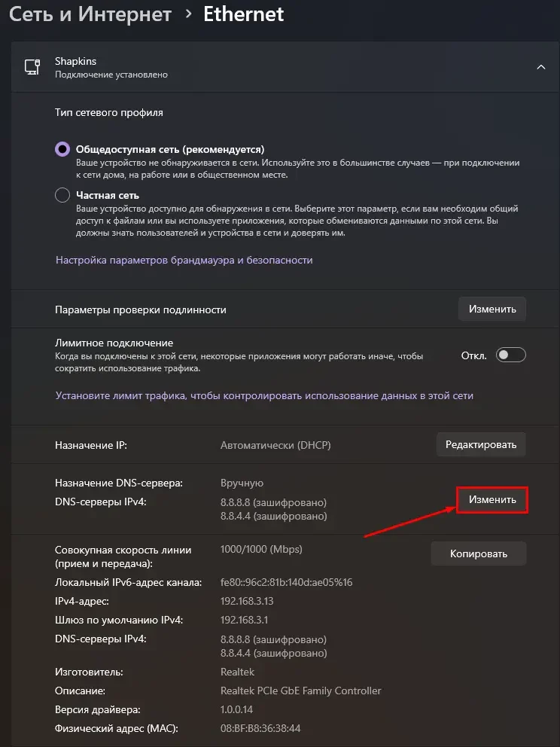Enable the Лимитное подключение toggle
Viewport: 560px width, 747px height.
pyautogui.click(x=510, y=354)
